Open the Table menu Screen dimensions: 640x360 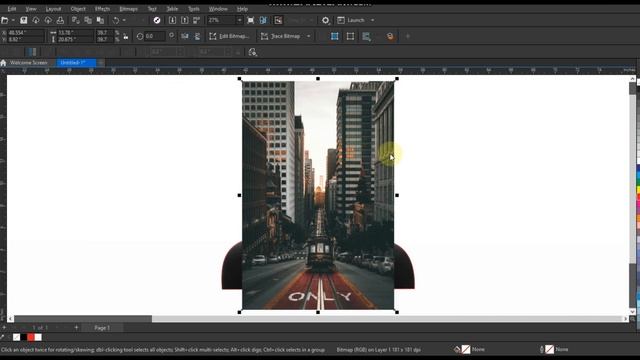[172, 9]
